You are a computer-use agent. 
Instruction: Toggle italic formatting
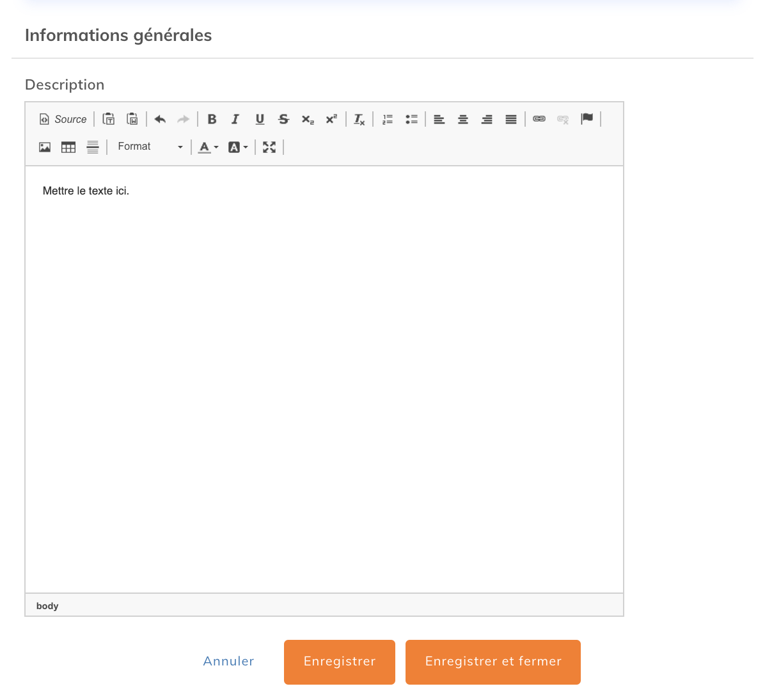click(x=235, y=119)
